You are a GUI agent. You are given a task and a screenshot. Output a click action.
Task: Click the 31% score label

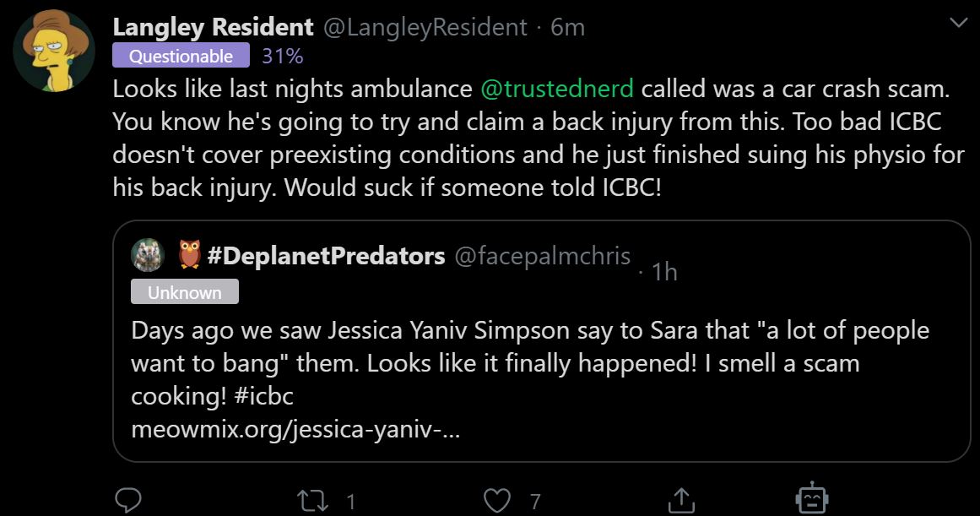[x=283, y=56]
